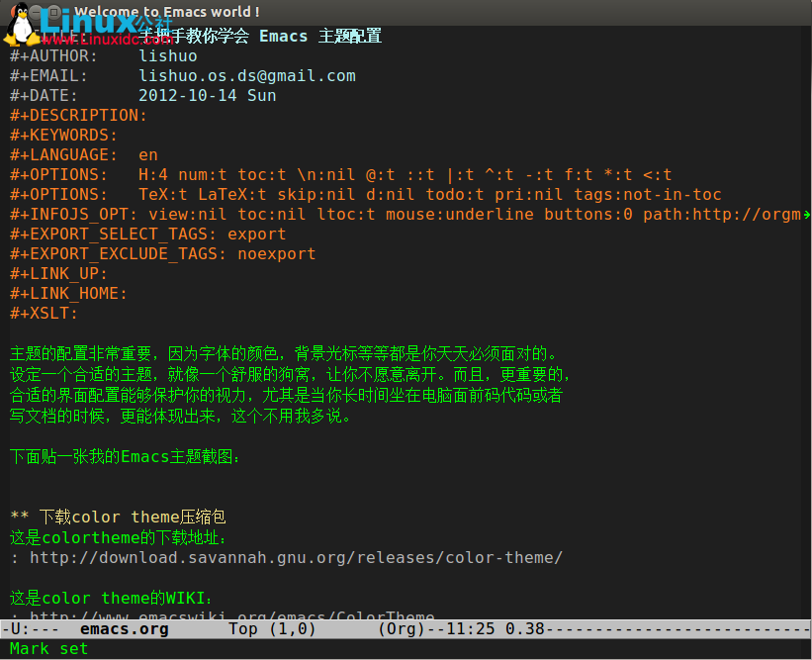Click the author name lishuo

coord(168,56)
